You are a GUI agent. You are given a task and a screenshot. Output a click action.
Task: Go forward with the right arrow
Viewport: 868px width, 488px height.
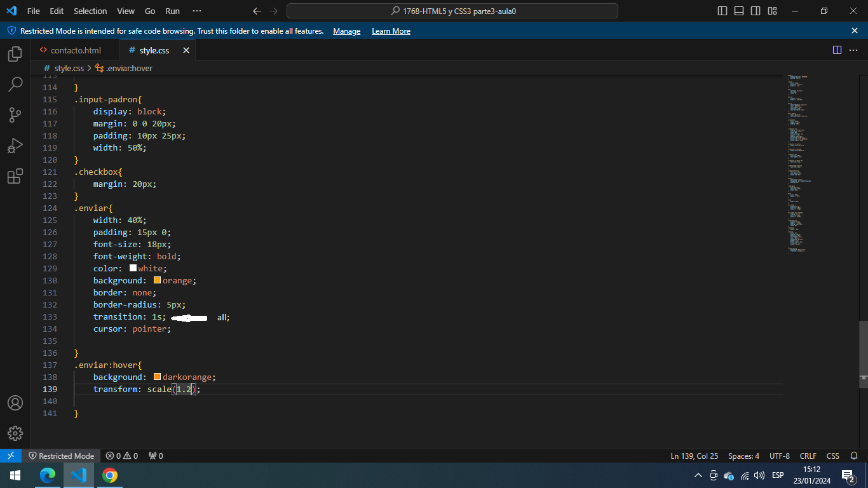coord(274,11)
